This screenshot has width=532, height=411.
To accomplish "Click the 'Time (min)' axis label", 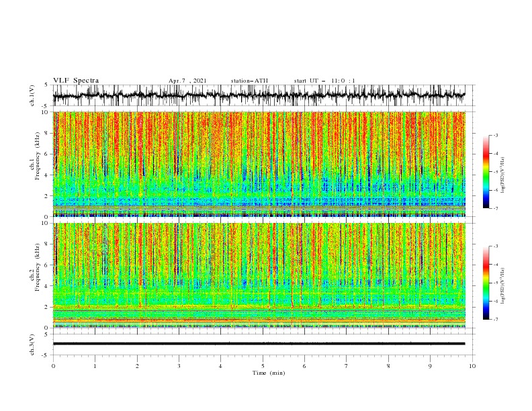I will click(269, 373).
